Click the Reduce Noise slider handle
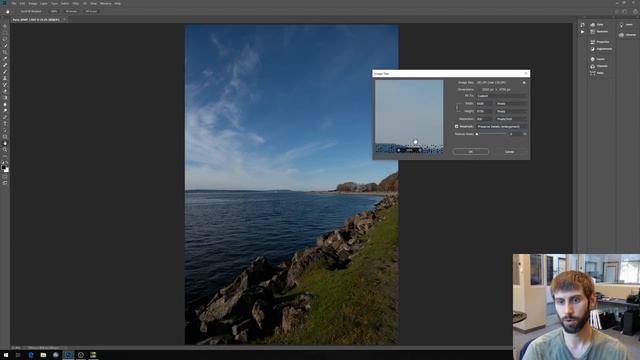Image resolution: width=640 pixels, height=360 pixels. pyautogui.click(x=477, y=134)
